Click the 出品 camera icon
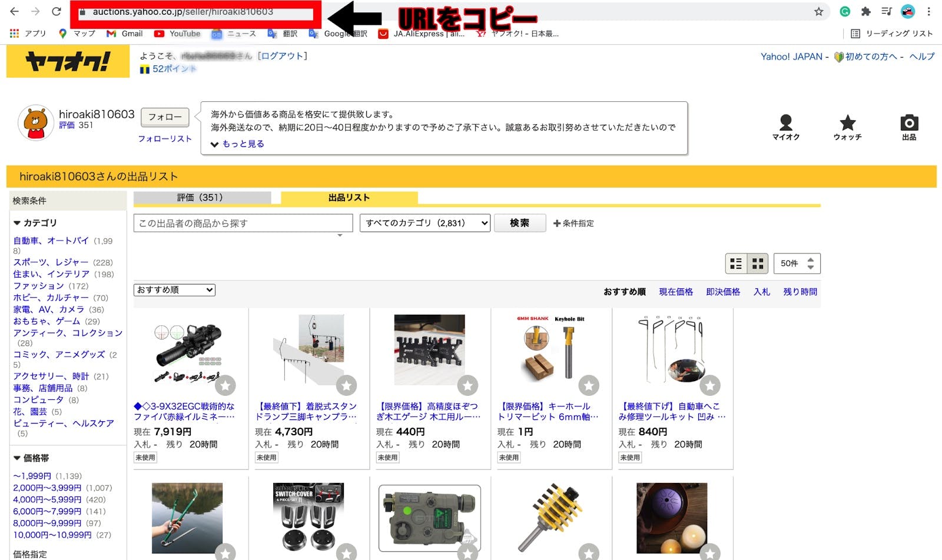 (909, 127)
